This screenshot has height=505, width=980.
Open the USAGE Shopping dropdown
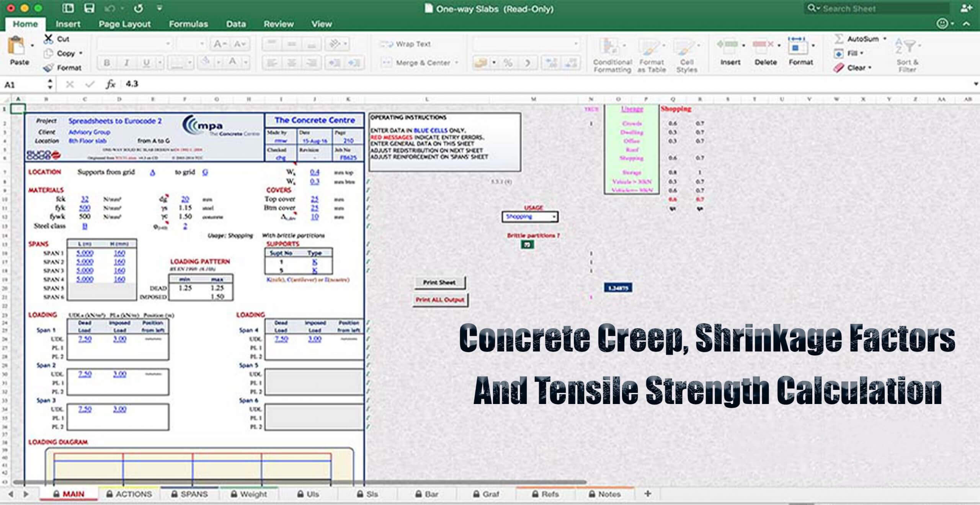tap(530, 217)
